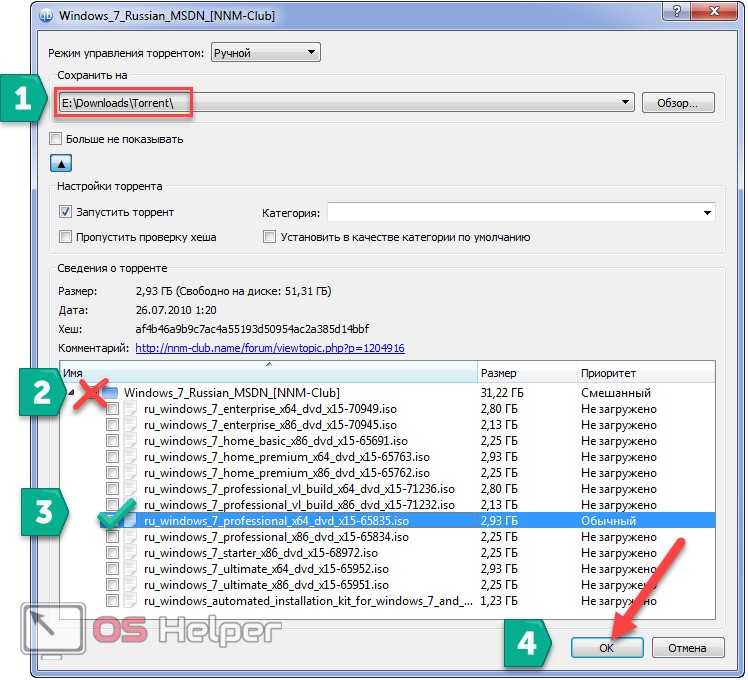This screenshot has width=748, height=680.
Task: Toggle the Больше не показывать checkbox
Action: coord(56,139)
